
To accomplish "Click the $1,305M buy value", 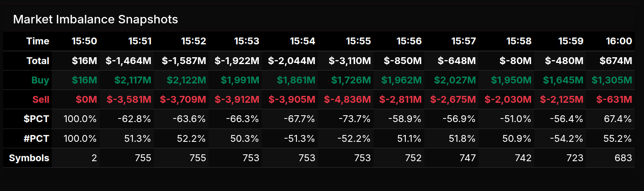I will [x=612, y=80].
